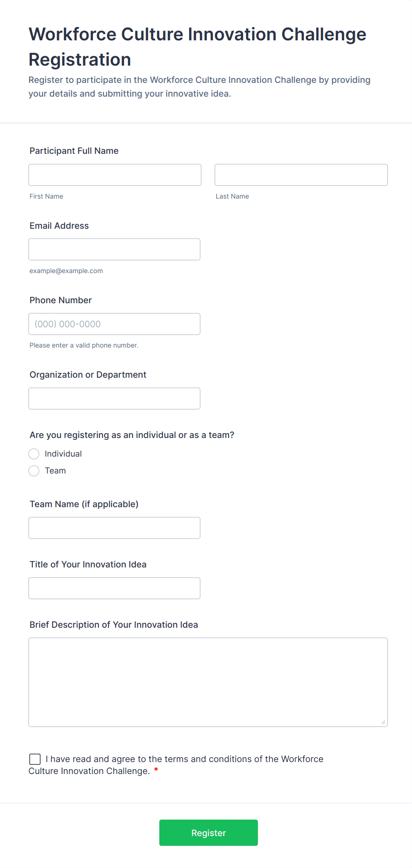Click inside the Brief Description text area
Viewport: 412px width, 868px height.
pos(208,682)
